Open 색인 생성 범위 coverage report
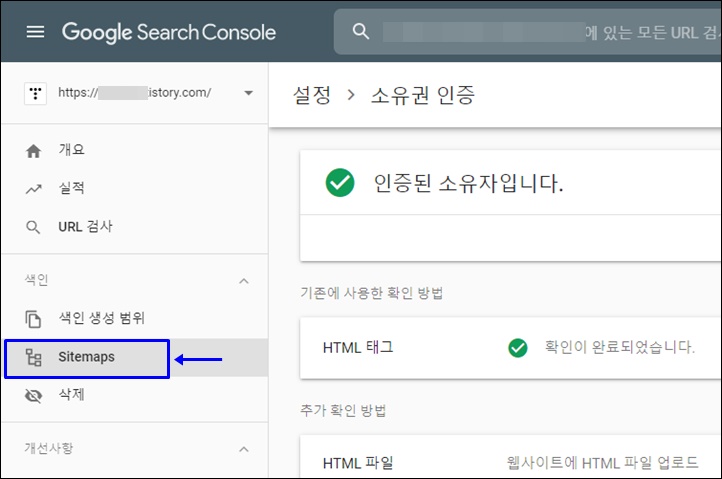 (102, 318)
